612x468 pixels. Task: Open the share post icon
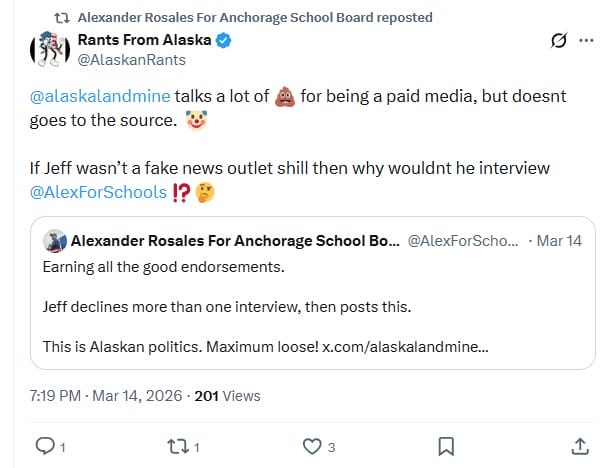point(579,446)
